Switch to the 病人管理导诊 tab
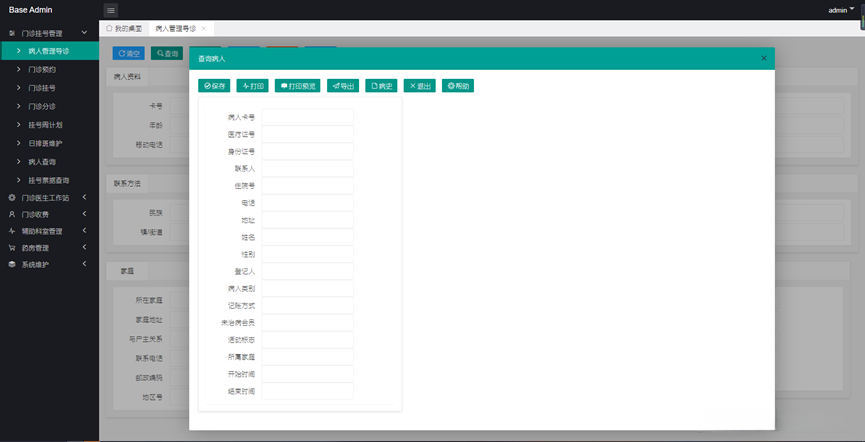865x442 pixels. (x=175, y=28)
